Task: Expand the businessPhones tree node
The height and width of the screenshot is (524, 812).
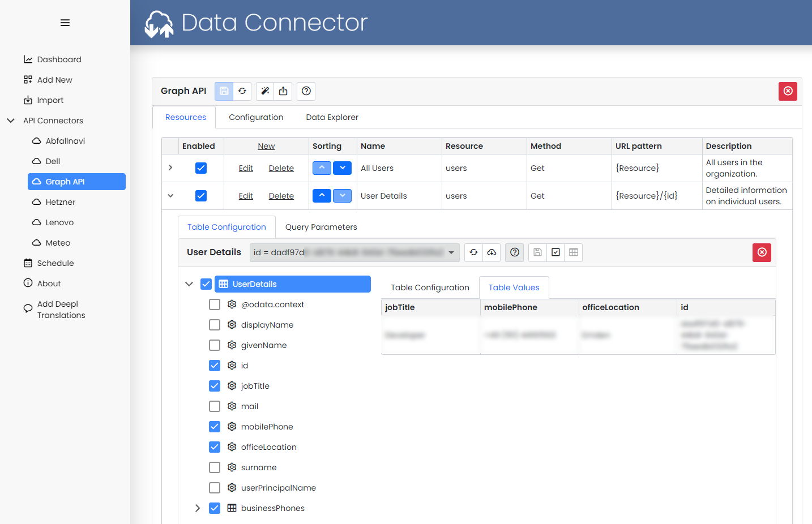Action: tap(198, 508)
